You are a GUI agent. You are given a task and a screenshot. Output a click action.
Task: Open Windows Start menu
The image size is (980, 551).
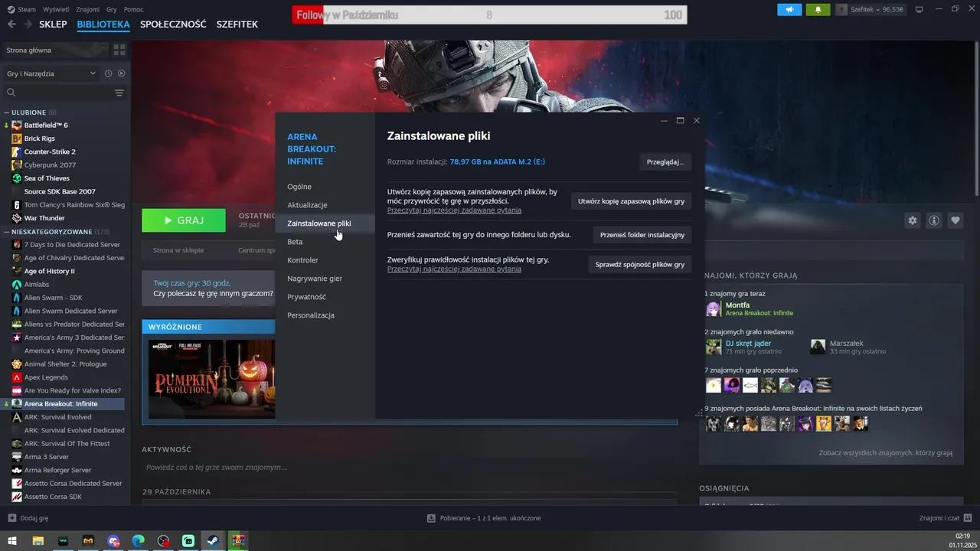(x=12, y=541)
